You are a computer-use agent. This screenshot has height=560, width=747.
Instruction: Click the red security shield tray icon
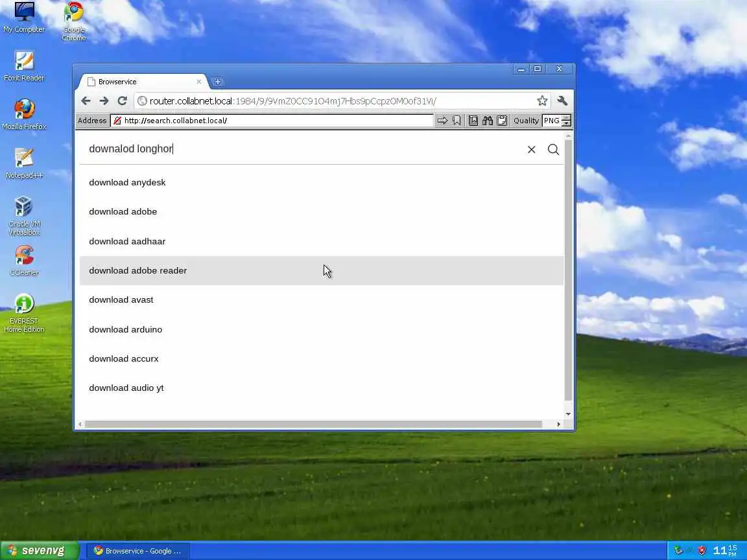(702, 550)
